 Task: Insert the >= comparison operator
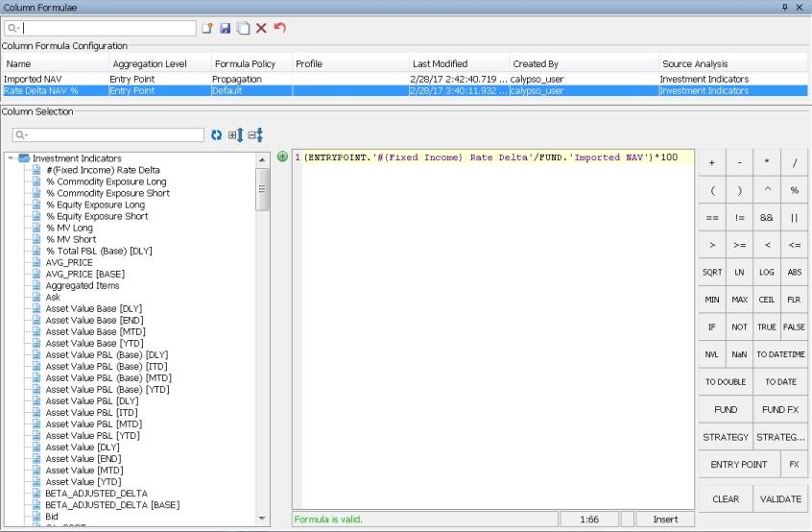click(739, 245)
